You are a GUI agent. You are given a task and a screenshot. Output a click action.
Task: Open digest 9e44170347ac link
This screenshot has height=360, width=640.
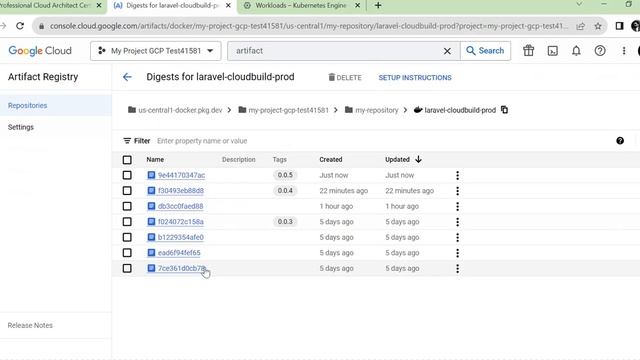pyautogui.click(x=181, y=175)
